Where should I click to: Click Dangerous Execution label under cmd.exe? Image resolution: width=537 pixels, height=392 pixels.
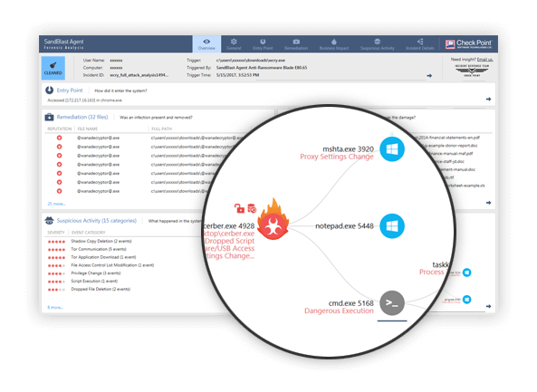(x=339, y=311)
